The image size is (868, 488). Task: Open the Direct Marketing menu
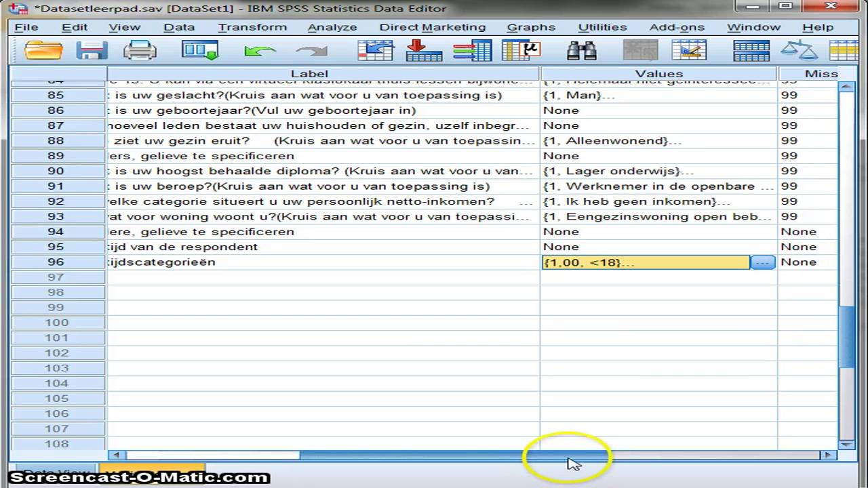coord(433,27)
